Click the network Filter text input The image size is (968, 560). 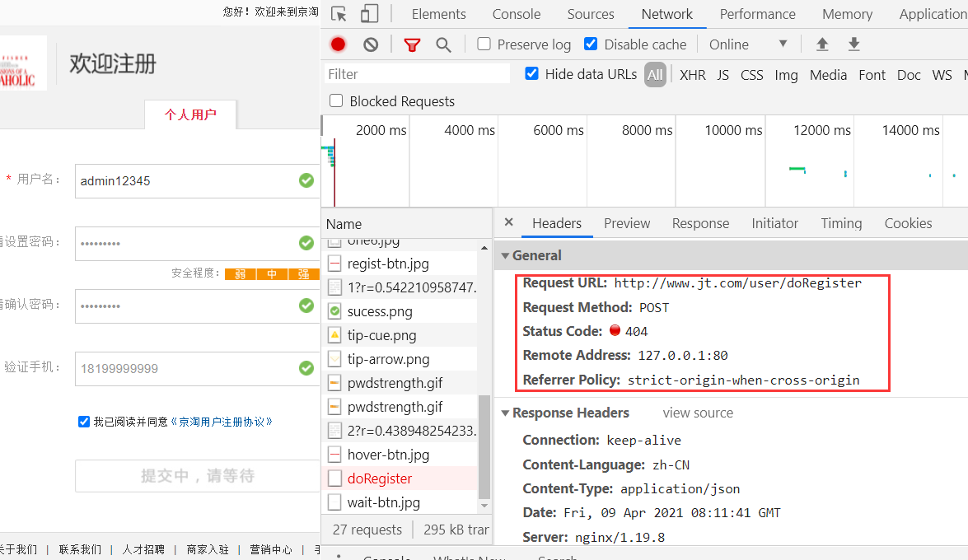(417, 74)
